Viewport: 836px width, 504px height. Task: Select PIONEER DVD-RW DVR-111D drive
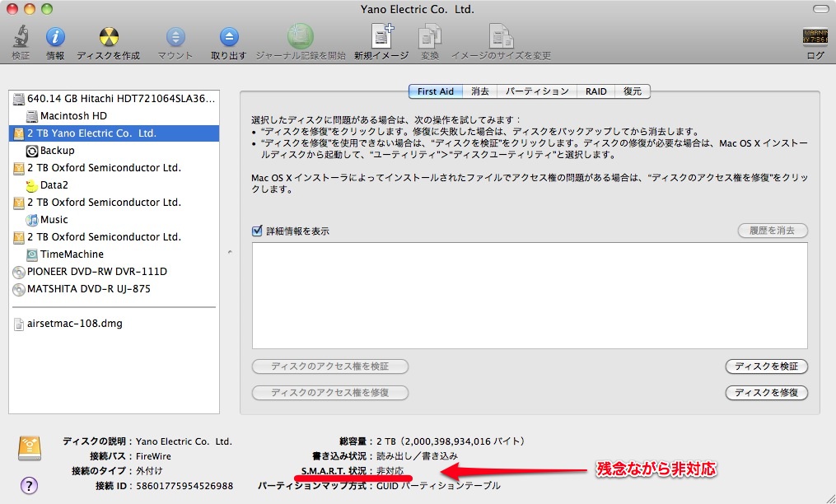114,272
